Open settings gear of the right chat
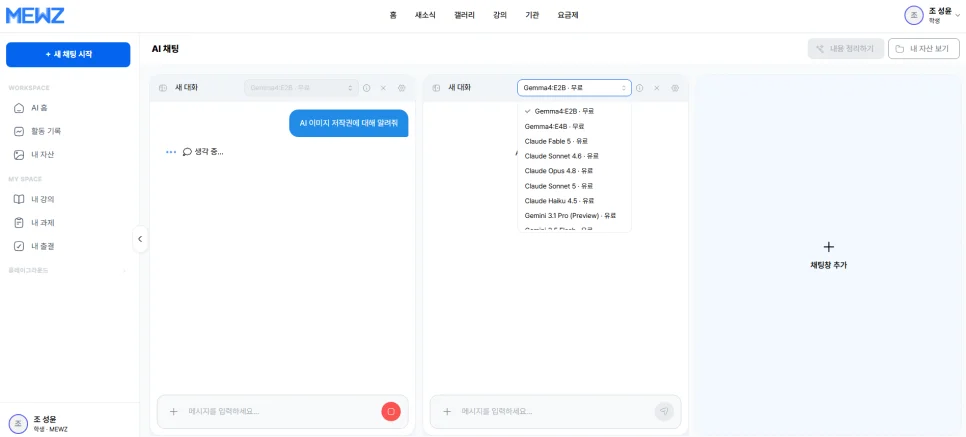 tap(675, 88)
